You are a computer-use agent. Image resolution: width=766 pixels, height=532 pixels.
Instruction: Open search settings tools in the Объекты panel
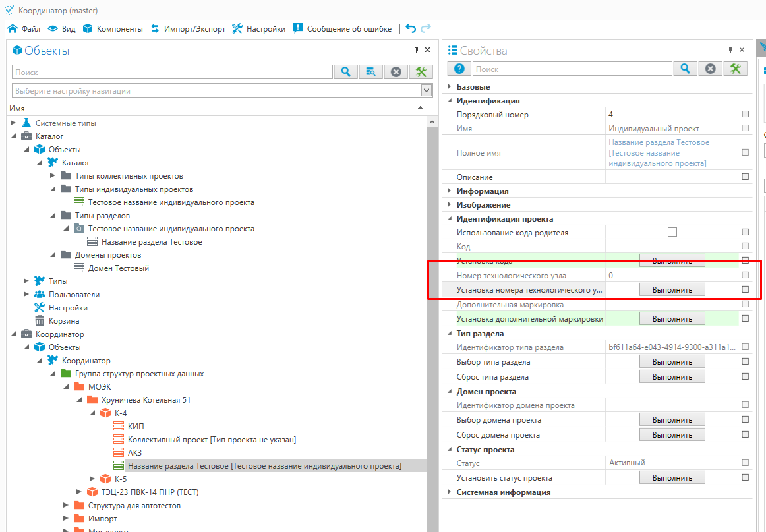[421, 72]
